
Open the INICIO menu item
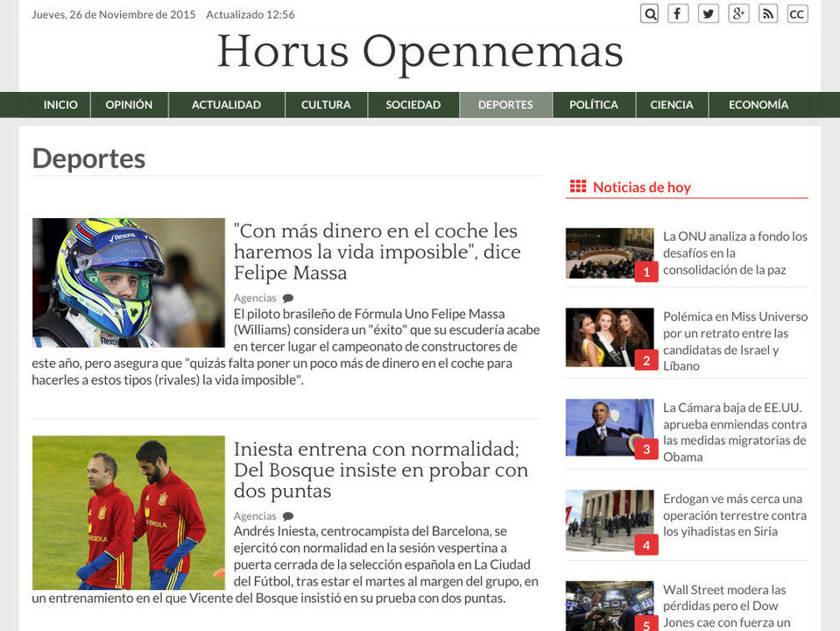coord(60,104)
